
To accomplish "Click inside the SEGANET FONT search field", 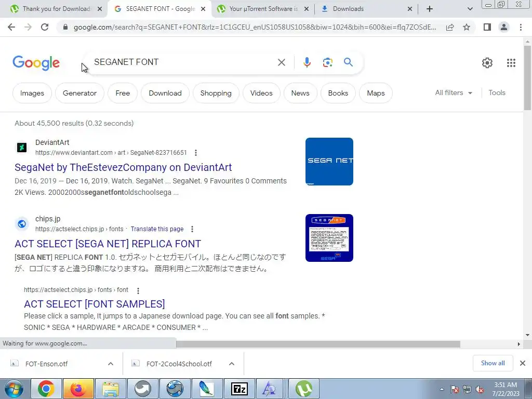I will pyautogui.click(x=183, y=62).
